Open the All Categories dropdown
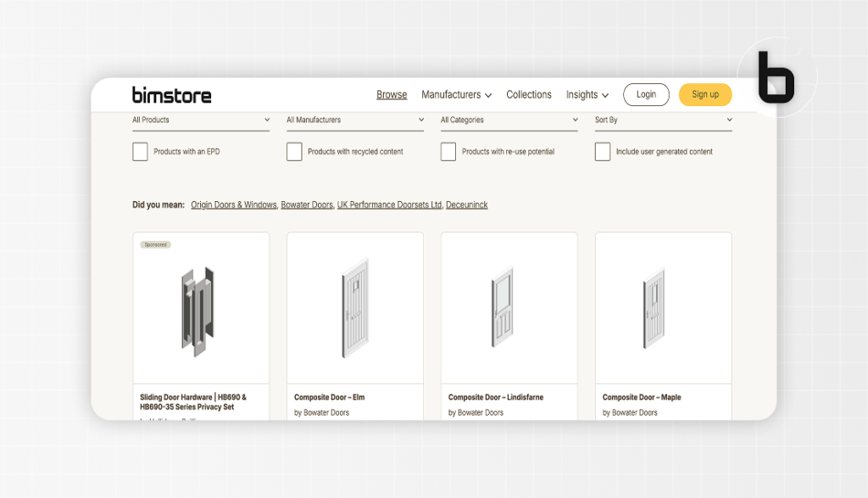 tap(509, 120)
